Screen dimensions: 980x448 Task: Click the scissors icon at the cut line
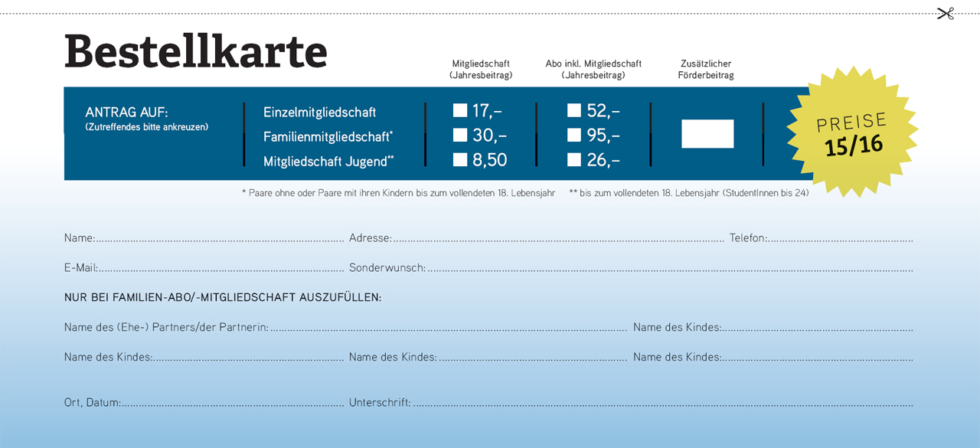[x=946, y=13]
